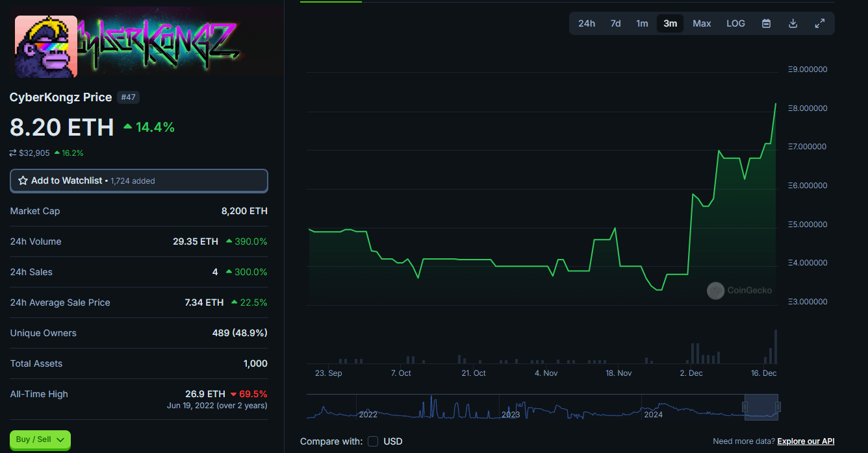Click the currency swap arrows beside $32,905
868x453 pixels.
click(13, 153)
